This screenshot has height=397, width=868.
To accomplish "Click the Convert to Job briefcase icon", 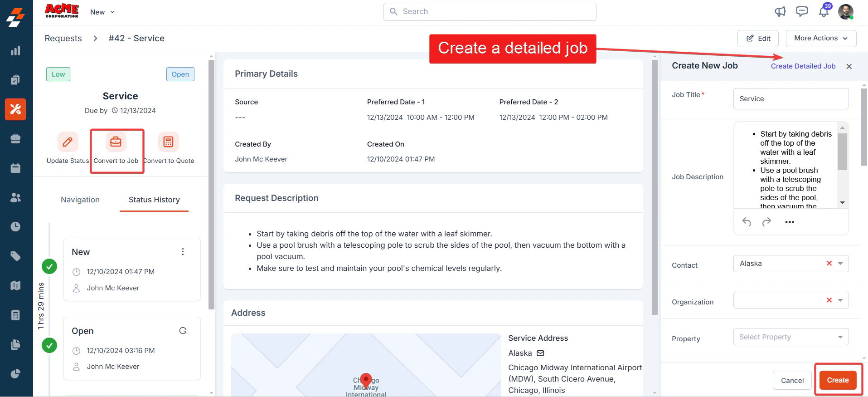I will [x=116, y=142].
